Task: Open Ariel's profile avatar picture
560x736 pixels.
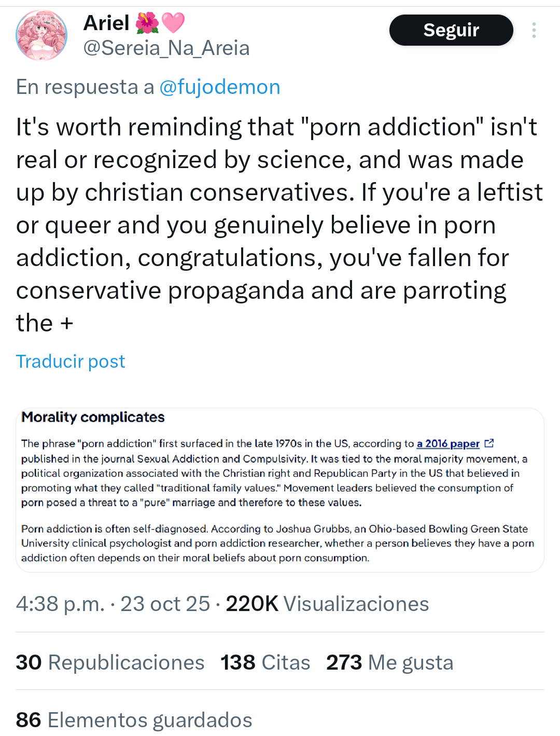Action: (x=41, y=35)
